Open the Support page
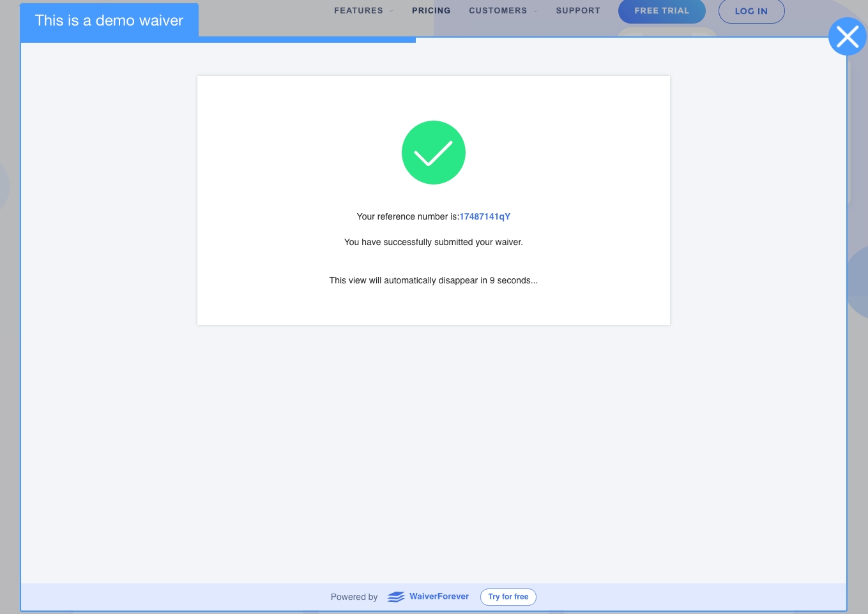The height and width of the screenshot is (614, 868). [x=578, y=11]
